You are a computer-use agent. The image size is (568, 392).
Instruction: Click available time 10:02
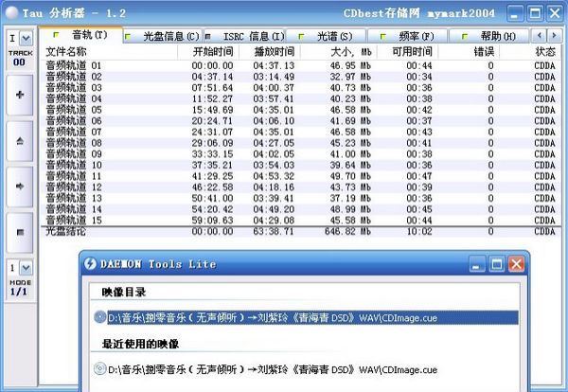[x=419, y=231]
